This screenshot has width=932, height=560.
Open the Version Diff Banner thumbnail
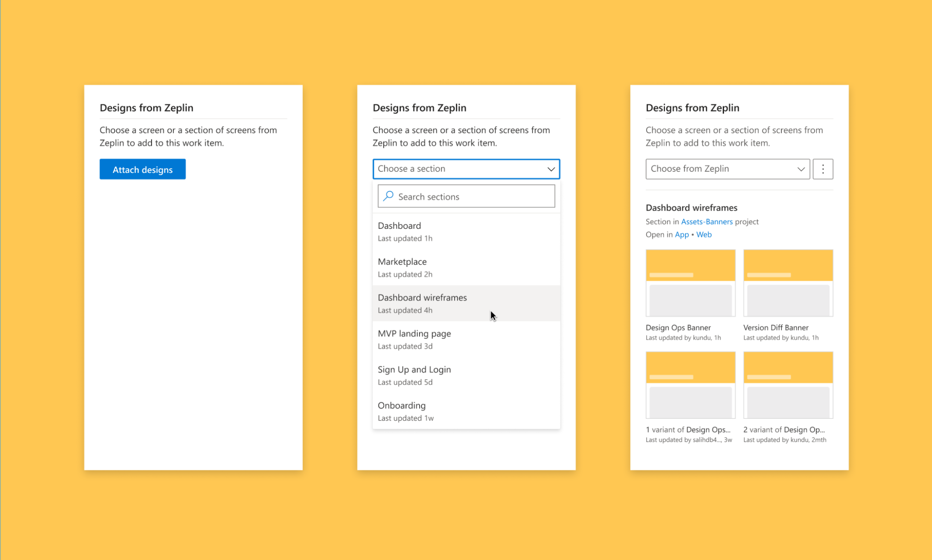pyautogui.click(x=787, y=283)
